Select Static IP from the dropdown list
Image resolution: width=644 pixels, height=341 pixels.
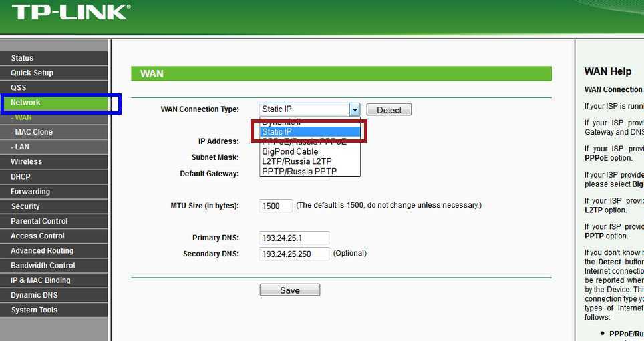click(310, 132)
